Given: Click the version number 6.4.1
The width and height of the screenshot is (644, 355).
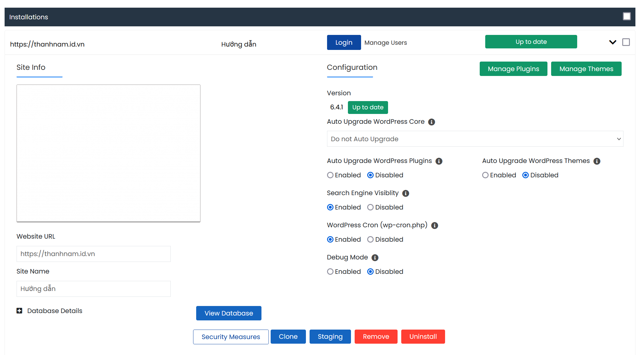Looking at the screenshot, I should coord(337,107).
